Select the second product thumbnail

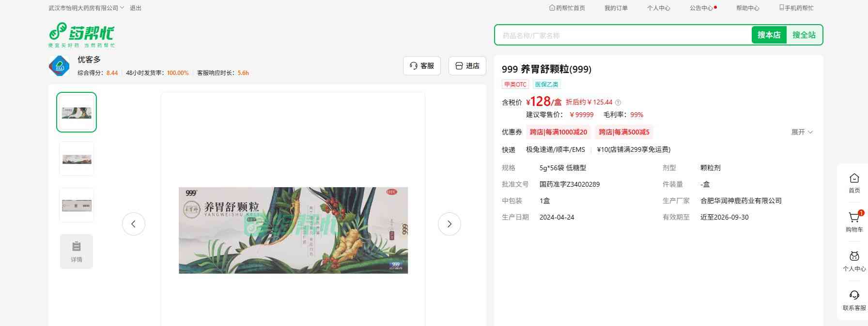tap(77, 159)
